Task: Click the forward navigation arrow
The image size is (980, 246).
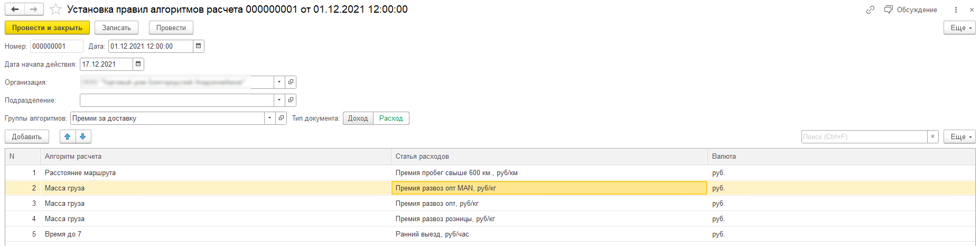Action: click(x=34, y=10)
